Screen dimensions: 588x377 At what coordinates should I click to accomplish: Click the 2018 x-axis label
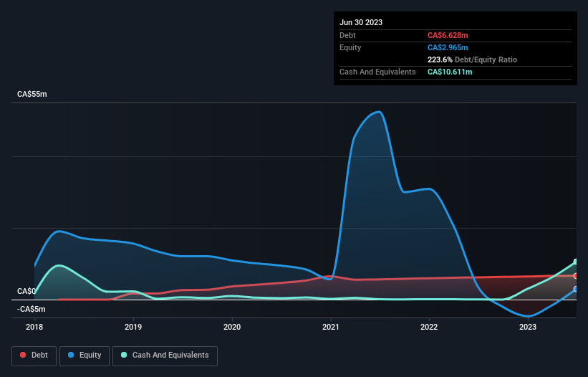click(x=34, y=327)
